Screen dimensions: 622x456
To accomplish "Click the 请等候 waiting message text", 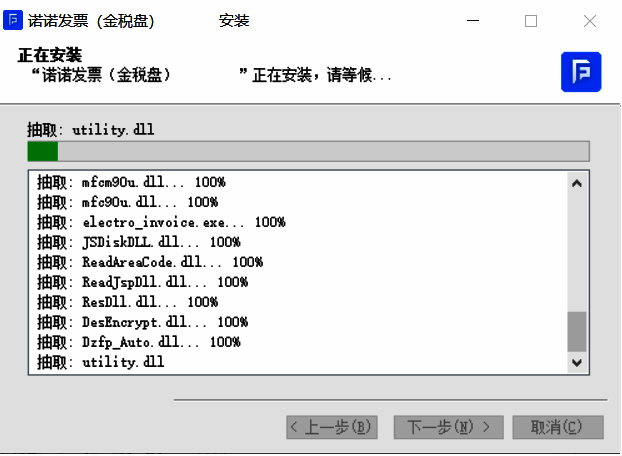I will pos(359,75).
